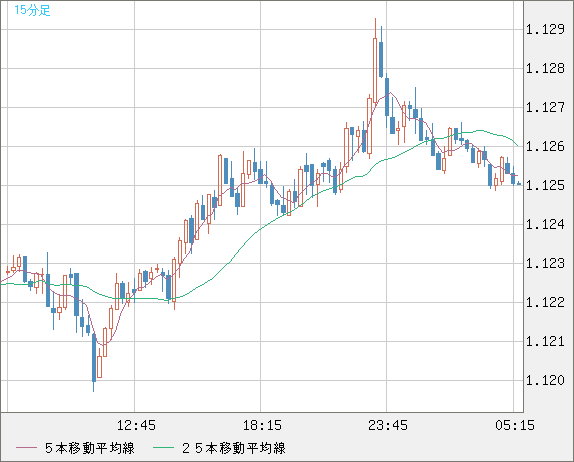Click the 1.121 price axis label
574x462 pixels.
tap(545, 342)
